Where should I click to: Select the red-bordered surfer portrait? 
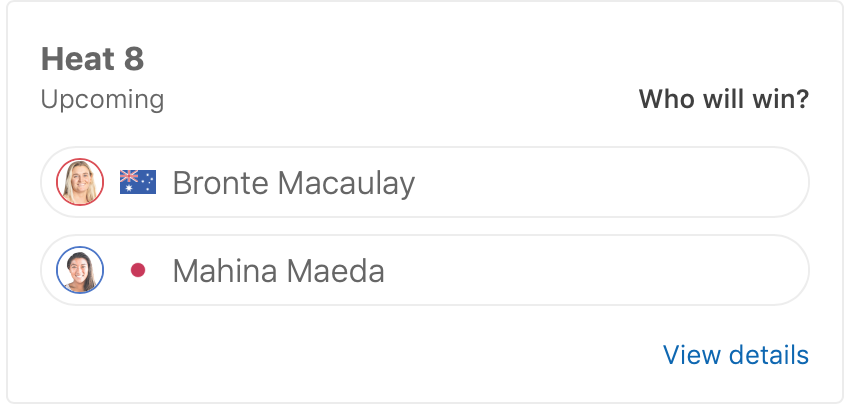pos(80,182)
